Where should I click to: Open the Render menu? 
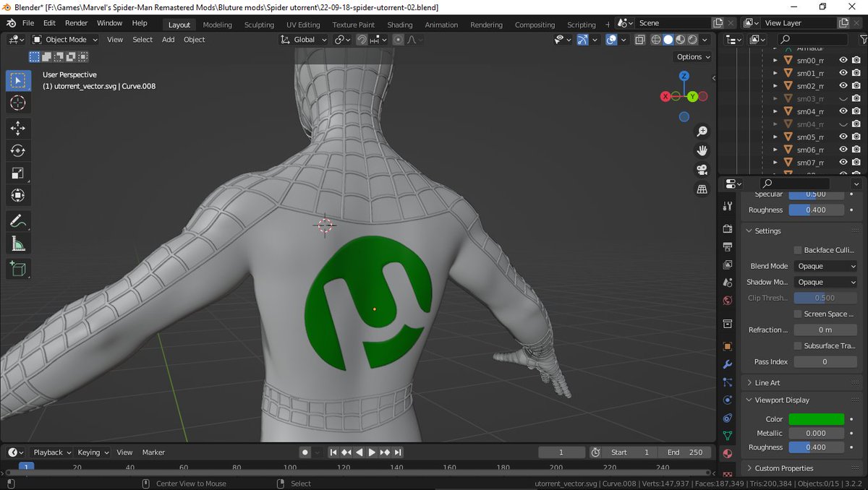pyautogui.click(x=76, y=23)
